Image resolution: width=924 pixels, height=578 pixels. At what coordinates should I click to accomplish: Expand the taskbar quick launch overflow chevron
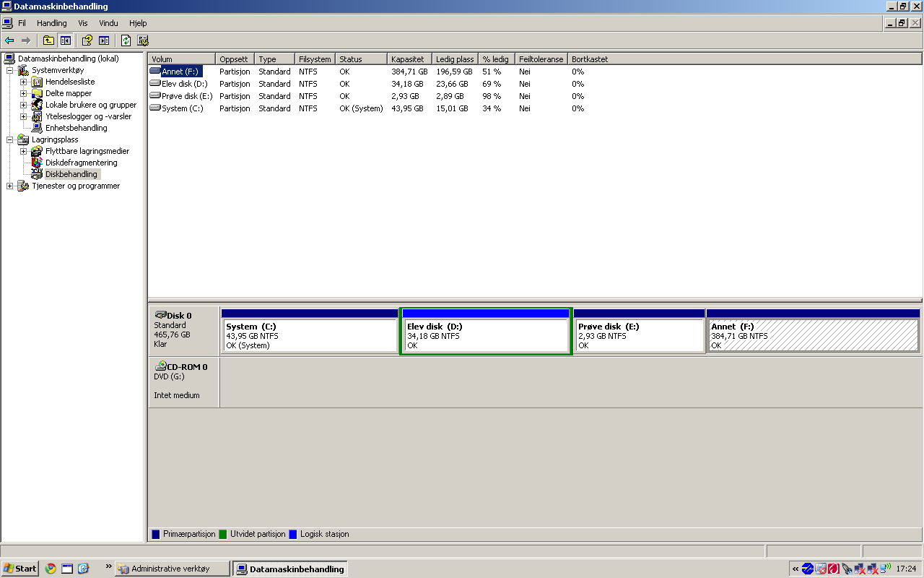(108, 566)
